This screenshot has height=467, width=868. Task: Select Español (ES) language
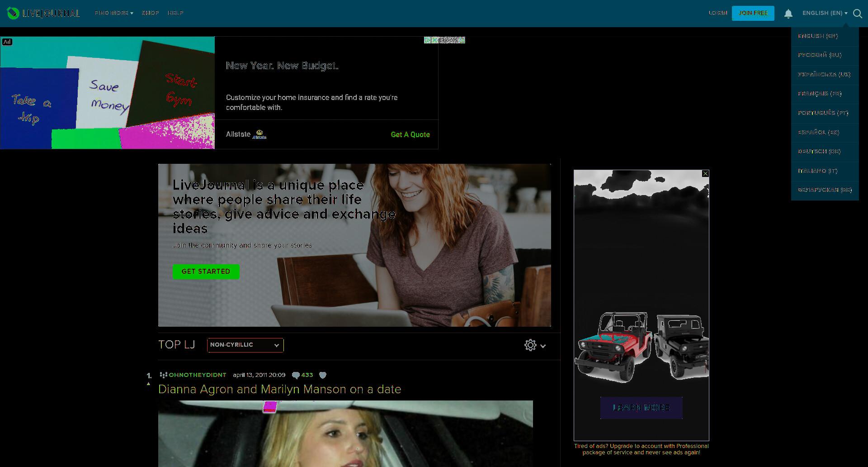825,133
